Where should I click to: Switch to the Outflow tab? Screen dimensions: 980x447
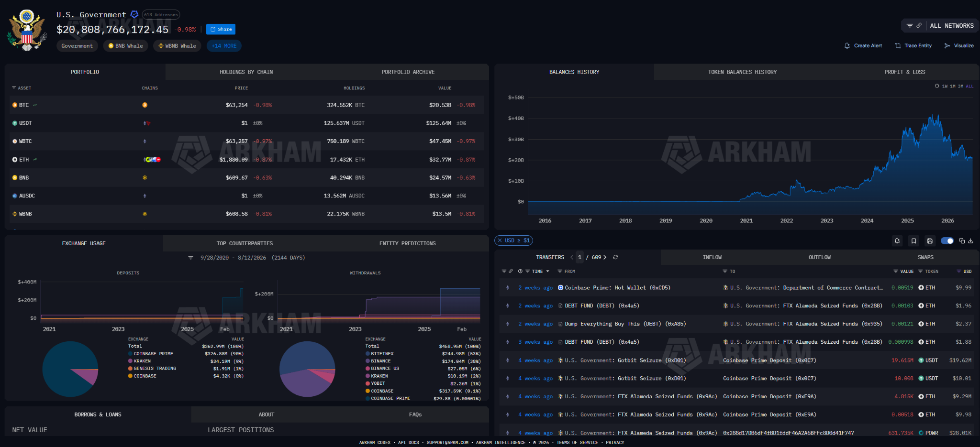(x=819, y=258)
